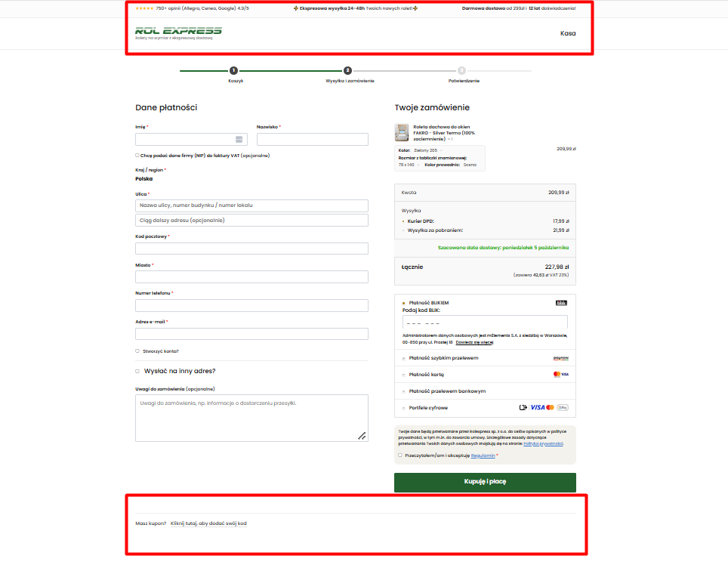Click the Dowiedz się więcej link
Image resolution: width=728 pixels, height=562 pixels.
[474, 342]
